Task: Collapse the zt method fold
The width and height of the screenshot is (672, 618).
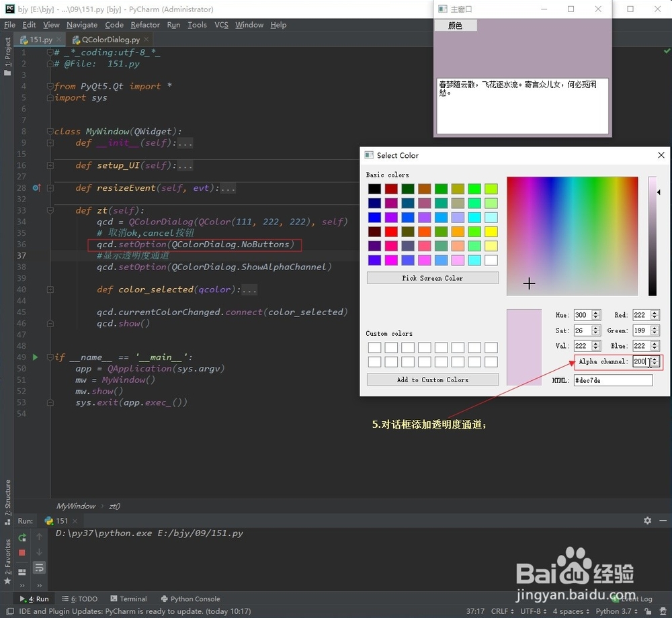Action: click(x=50, y=210)
